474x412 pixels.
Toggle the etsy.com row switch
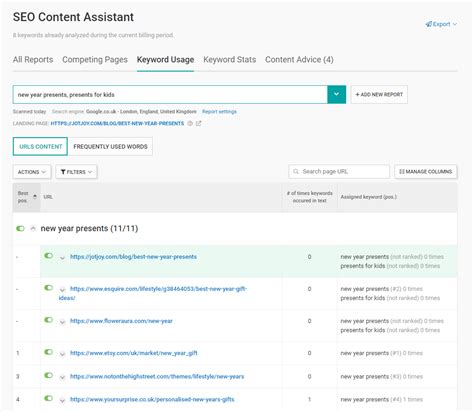pos(49,352)
